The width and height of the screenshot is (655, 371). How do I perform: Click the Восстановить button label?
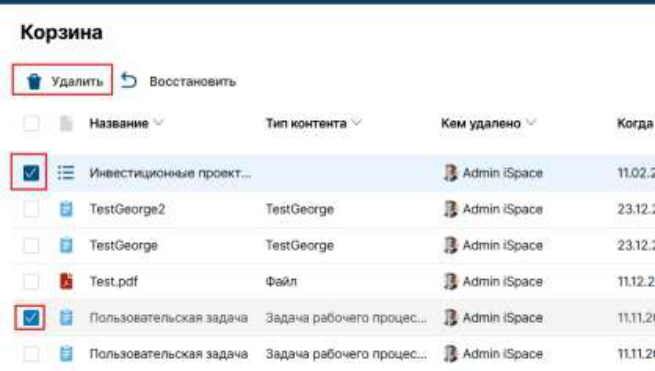click(x=193, y=81)
